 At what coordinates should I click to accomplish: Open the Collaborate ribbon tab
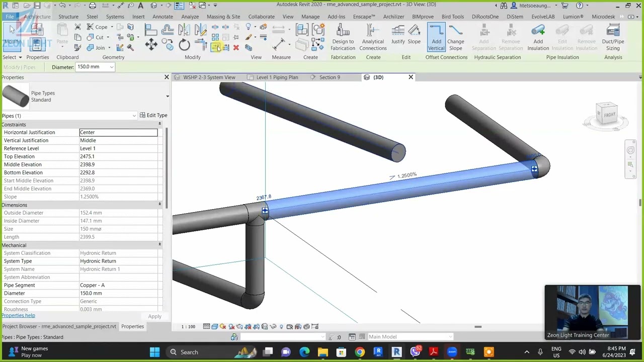(x=261, y=17)
